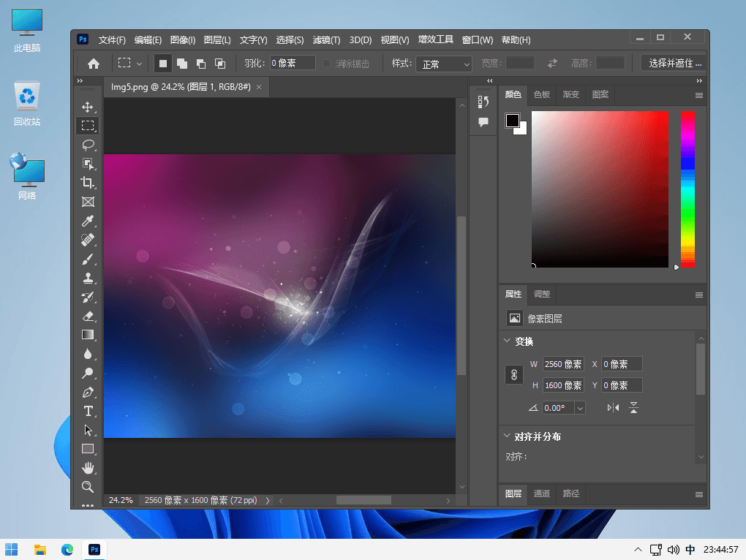Screen dimensions: 746x560
Task: Click the Home icon in options bar
Action: [94, 63]
